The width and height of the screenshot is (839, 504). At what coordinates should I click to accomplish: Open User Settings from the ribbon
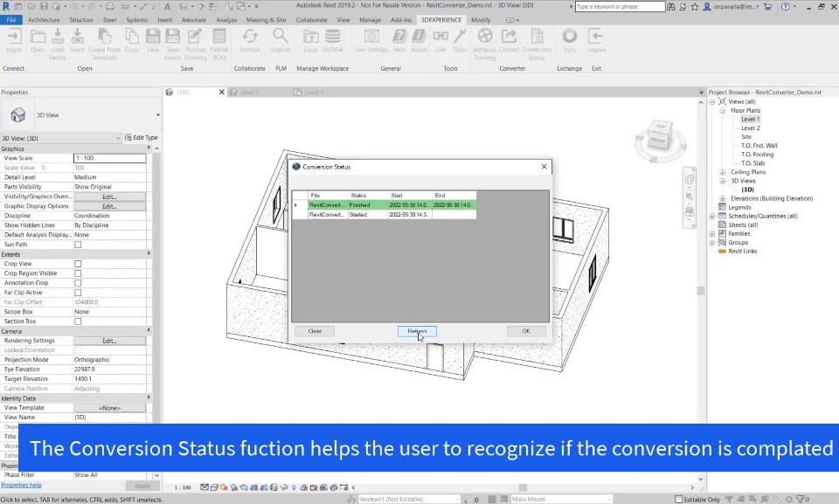tap(371, 41)
